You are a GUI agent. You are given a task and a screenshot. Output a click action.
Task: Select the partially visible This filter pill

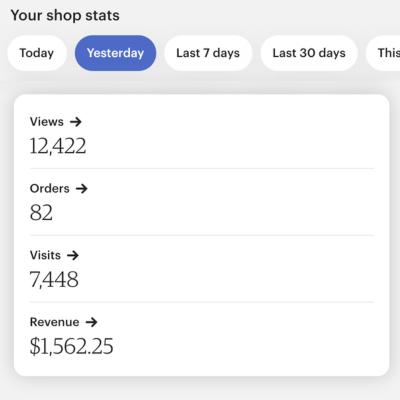point(383,53)
